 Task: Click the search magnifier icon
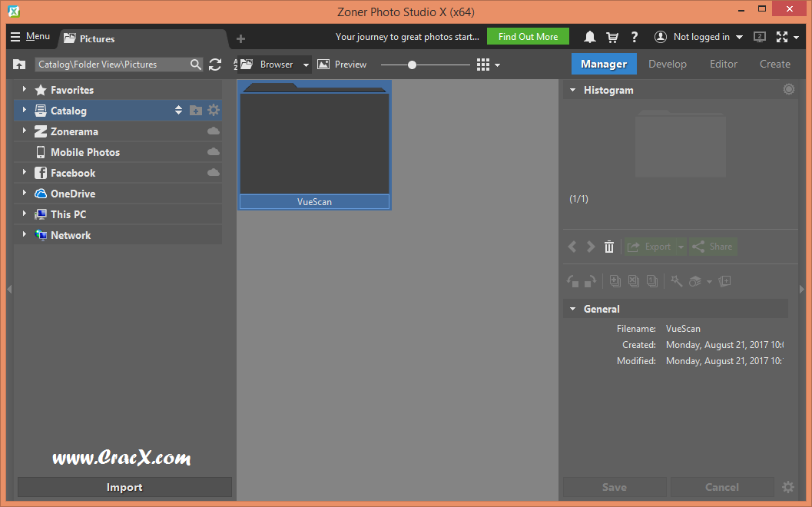(x=196, y=65)
